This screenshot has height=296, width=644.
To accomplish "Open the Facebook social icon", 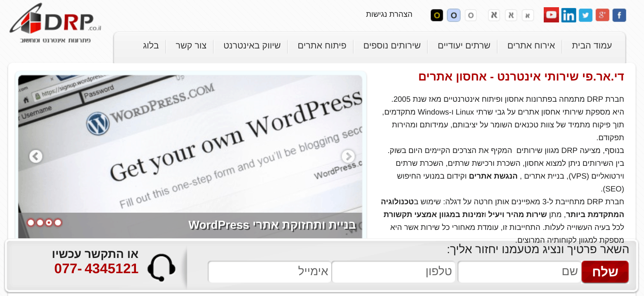I will tap(619, 15).
